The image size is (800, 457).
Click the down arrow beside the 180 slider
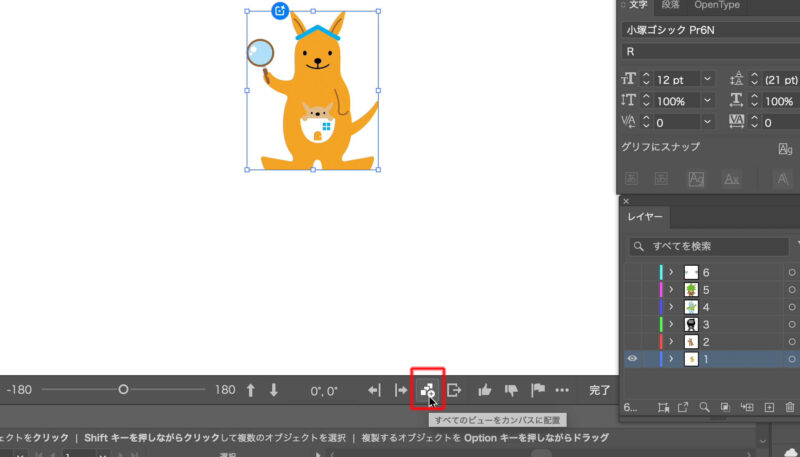point(274,391)
